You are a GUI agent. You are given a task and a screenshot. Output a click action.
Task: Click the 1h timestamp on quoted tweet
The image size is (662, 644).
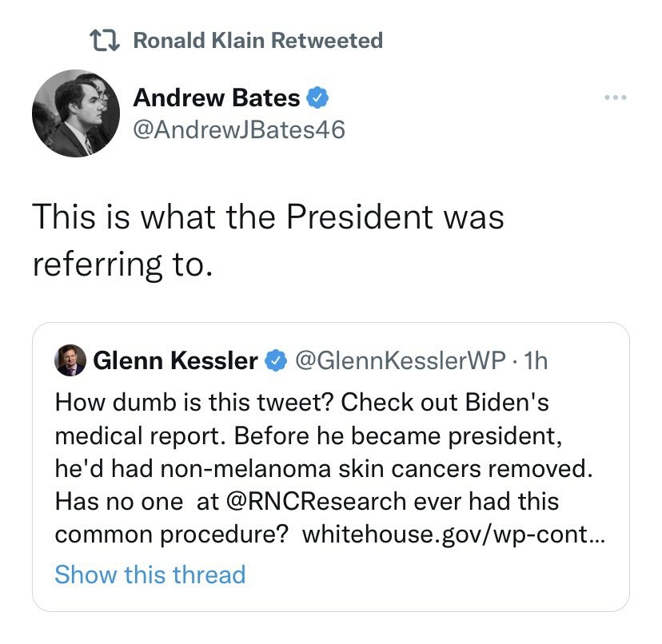538,362
